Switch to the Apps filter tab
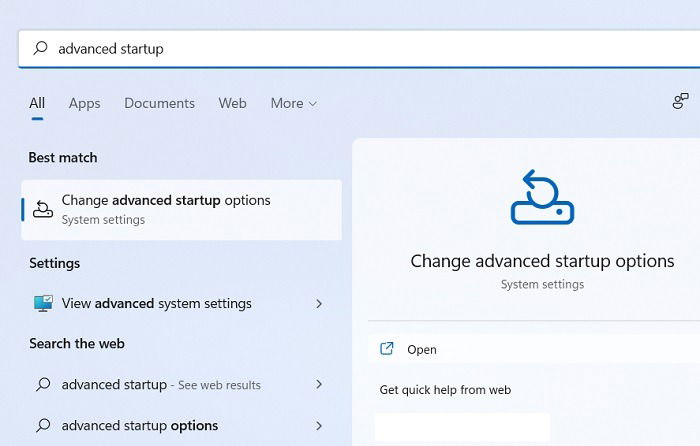This screenshot has width=700, height=446. [84, 104]
